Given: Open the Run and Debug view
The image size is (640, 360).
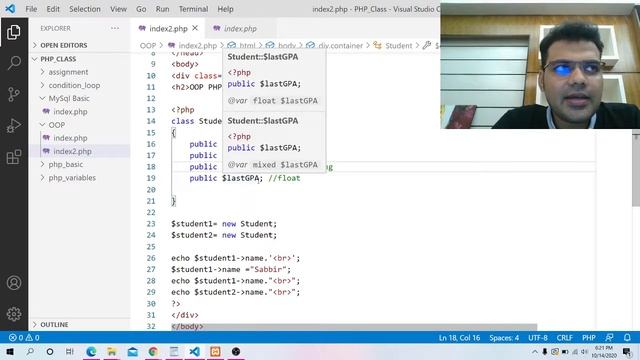Looking at the screenshot, I should (14, 126).
